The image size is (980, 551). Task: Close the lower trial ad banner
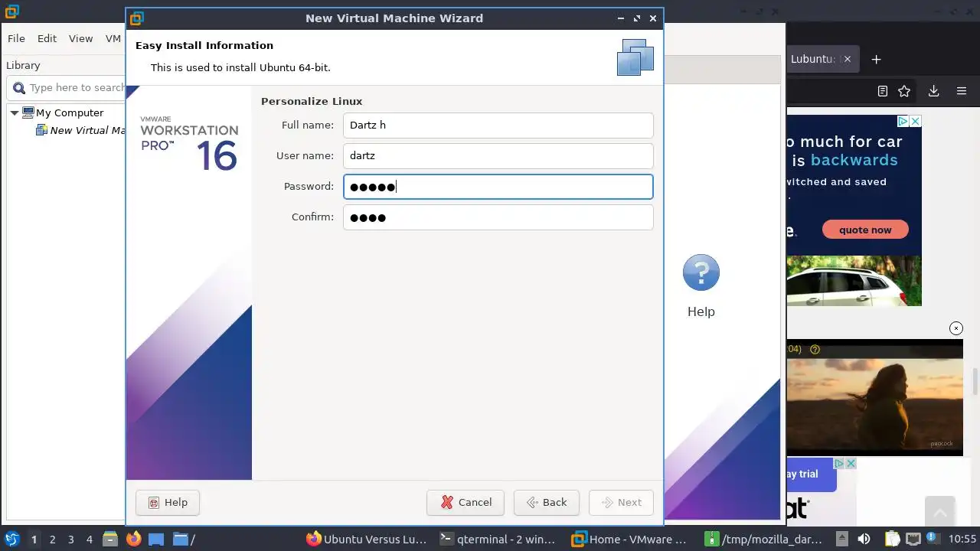[x=850, y=464]
